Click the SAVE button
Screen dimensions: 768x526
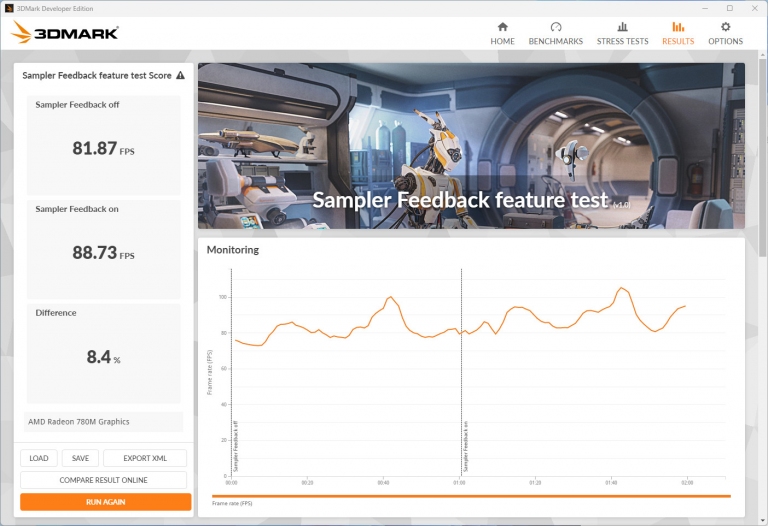click(80, 458)
